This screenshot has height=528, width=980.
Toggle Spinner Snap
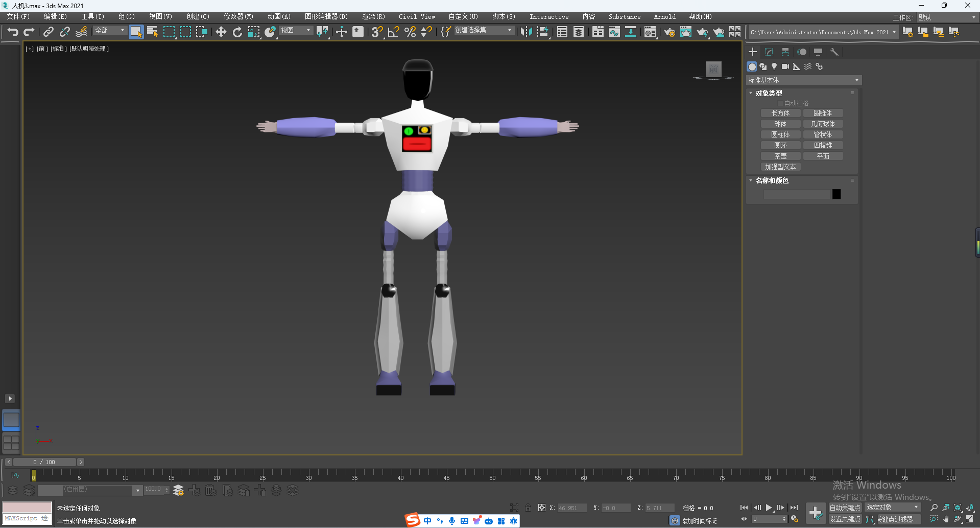(426, 32)
